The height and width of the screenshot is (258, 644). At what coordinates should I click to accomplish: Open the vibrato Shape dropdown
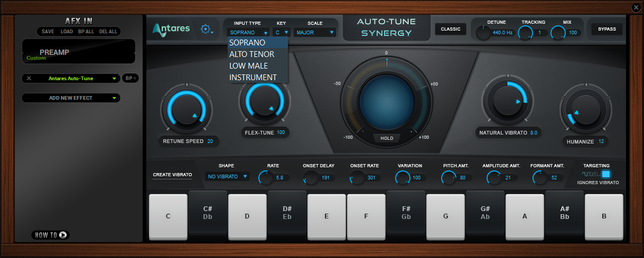coord(227,176)
